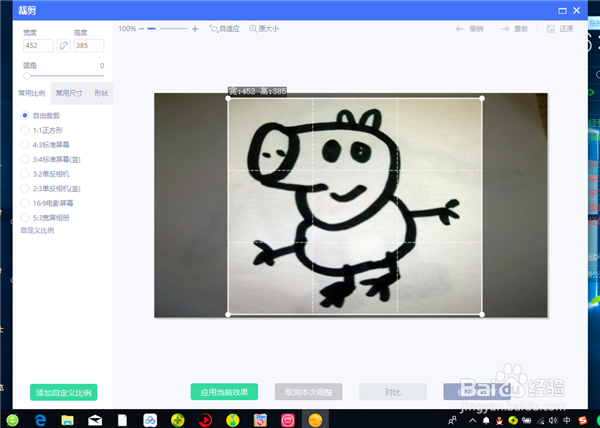
Task: Click the zoom level slider handle
Action: tap(158, 29)
